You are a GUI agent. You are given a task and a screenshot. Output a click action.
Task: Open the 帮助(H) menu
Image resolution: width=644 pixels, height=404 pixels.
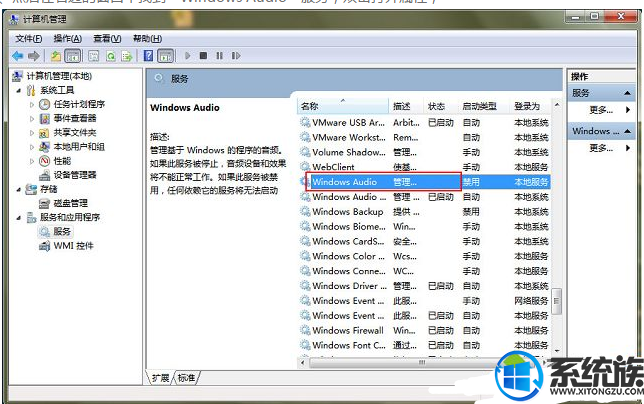click(147, 39)
